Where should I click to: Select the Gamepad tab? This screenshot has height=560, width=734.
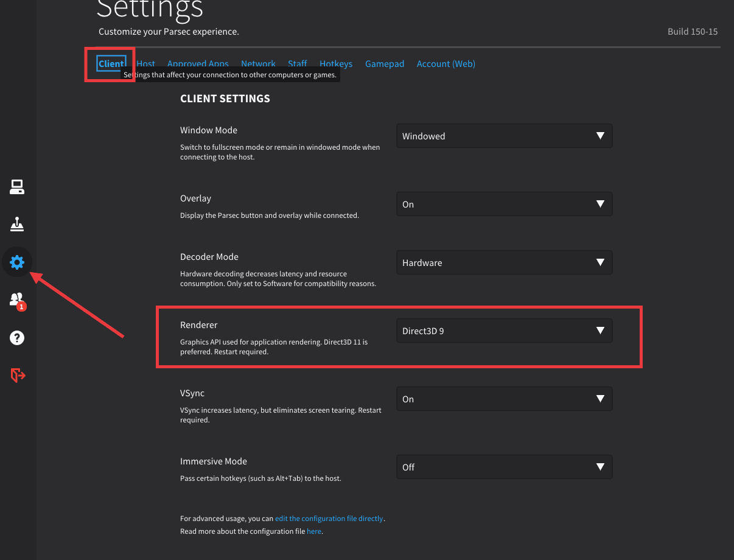coord(385,64)
